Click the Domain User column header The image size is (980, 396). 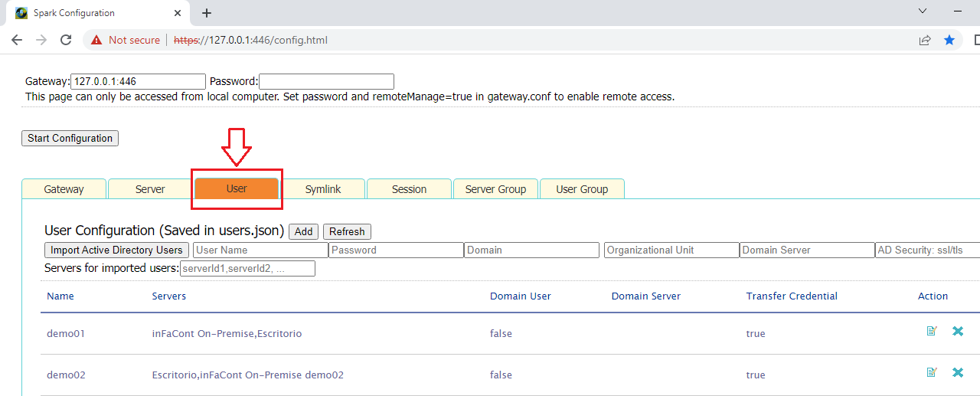[521, 296]
